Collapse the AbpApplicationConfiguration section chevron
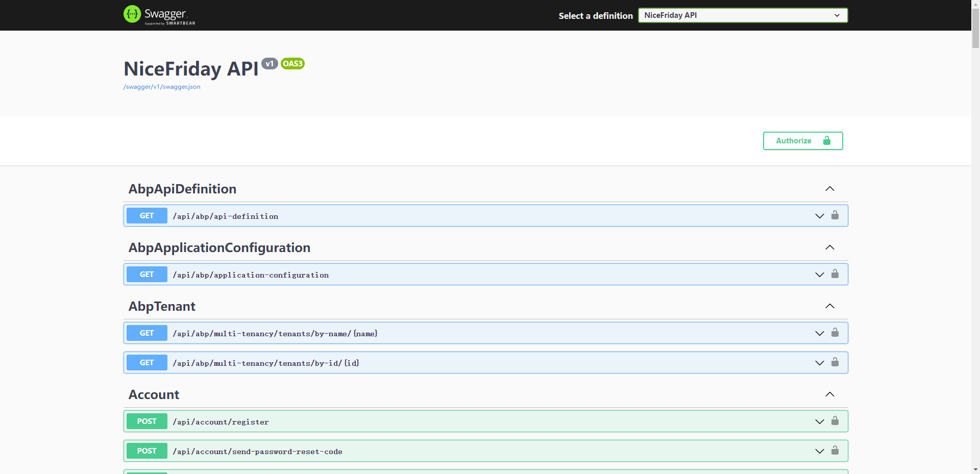980x474 pixels. click(x=830, y=247)
